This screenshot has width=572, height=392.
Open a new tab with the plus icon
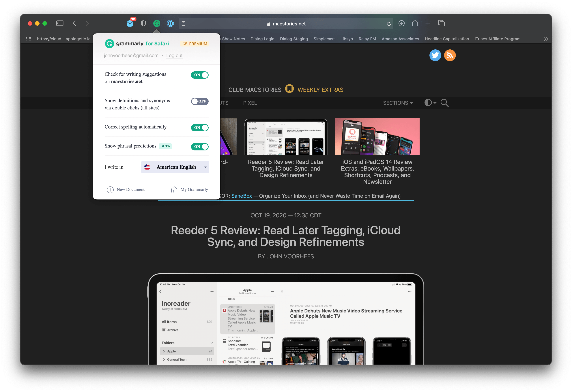[x=428, y=23]
